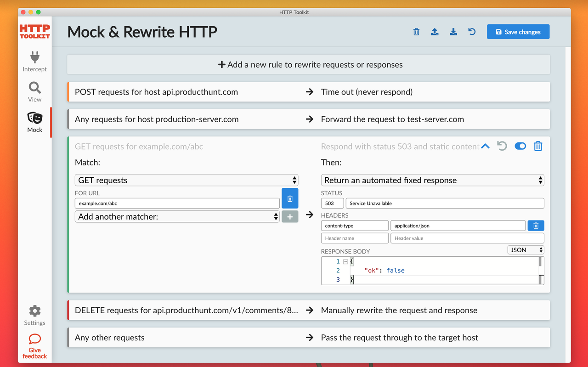This screenshot has height=367, width=588.
Task: Export rules using the download icon
Action: click(453, 32)
